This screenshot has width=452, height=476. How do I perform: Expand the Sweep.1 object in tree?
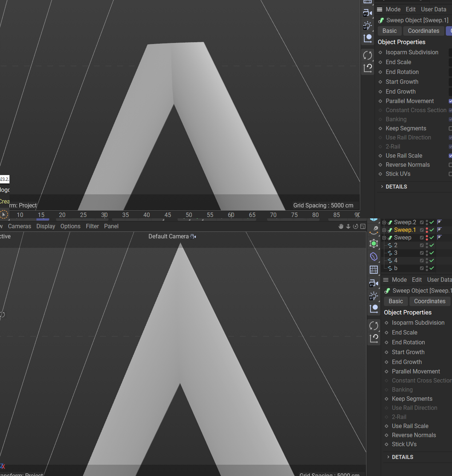pos(384,230)
